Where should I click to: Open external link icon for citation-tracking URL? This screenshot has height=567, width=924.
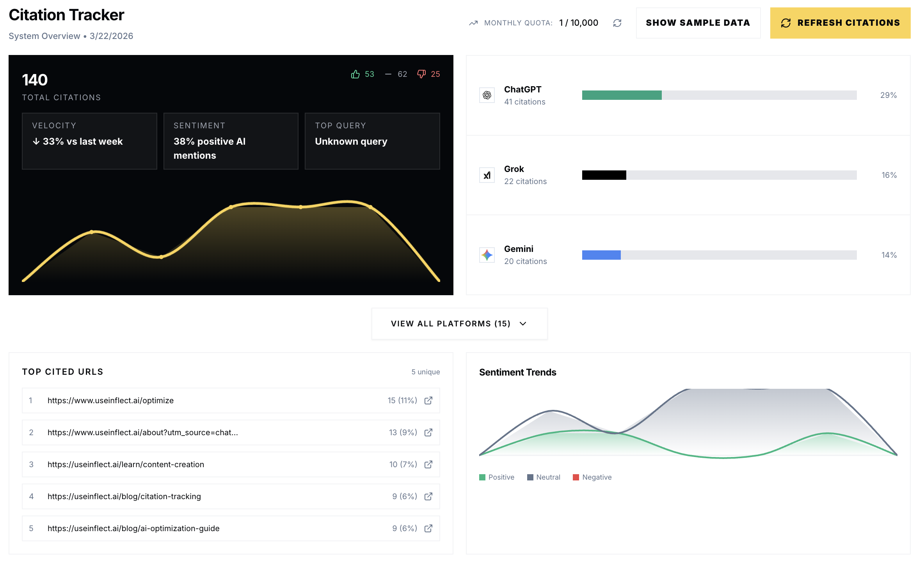(x=428, y=496)
